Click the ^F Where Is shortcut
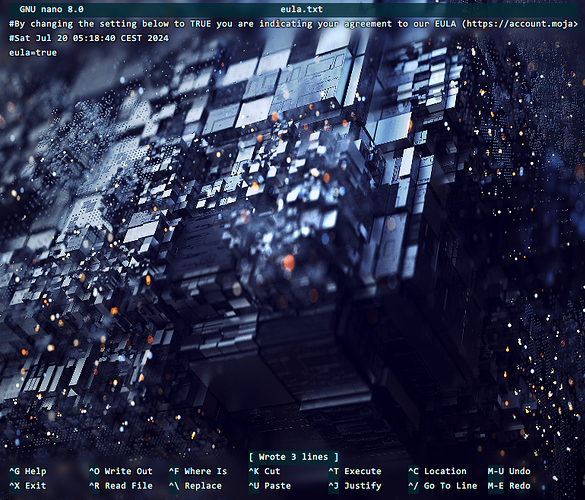This screenshot has width=585, height=500. [x=198, y=471]
